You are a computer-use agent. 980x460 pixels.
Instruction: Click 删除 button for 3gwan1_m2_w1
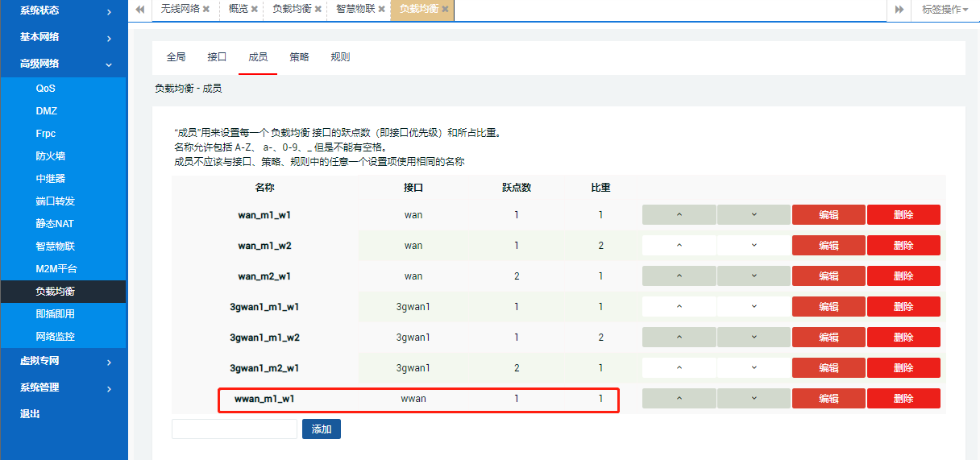(903, 368)
